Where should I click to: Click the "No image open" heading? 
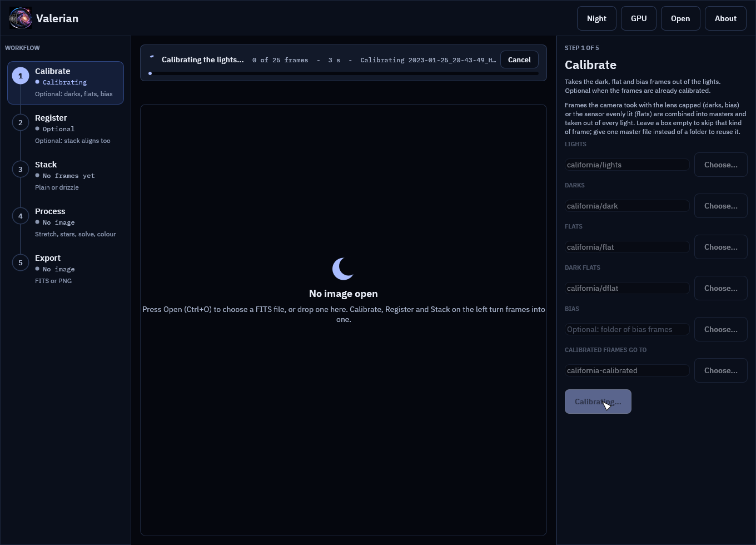tap(344, 294)
